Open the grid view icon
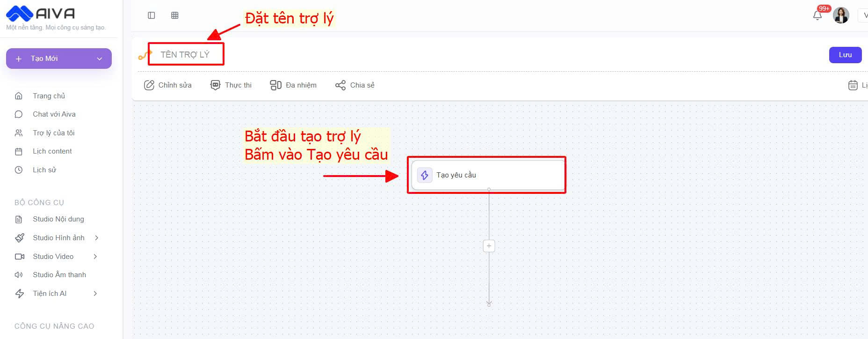This screenshot has height=339, width=868. [175, 15]
